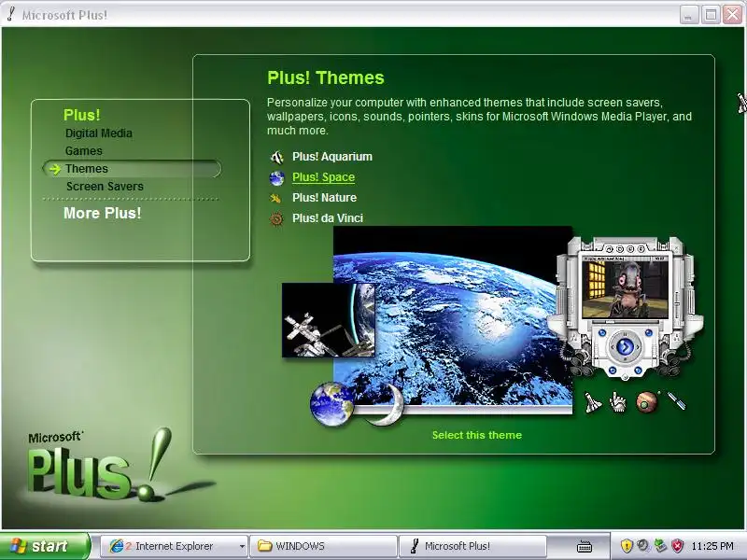
Task: Go to Screen Savers section
Action: (105, 186)
